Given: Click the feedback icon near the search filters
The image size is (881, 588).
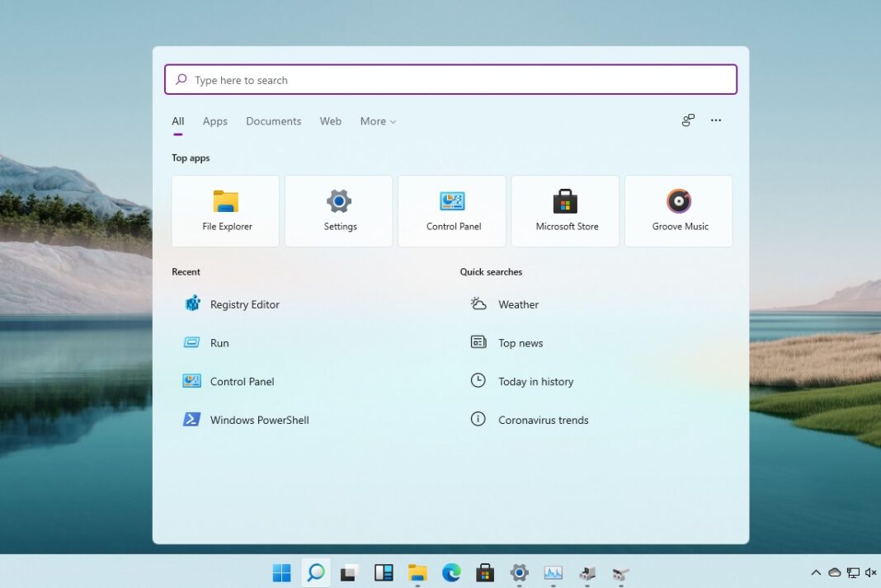Looking at the screenshot, I should point(688,120).
